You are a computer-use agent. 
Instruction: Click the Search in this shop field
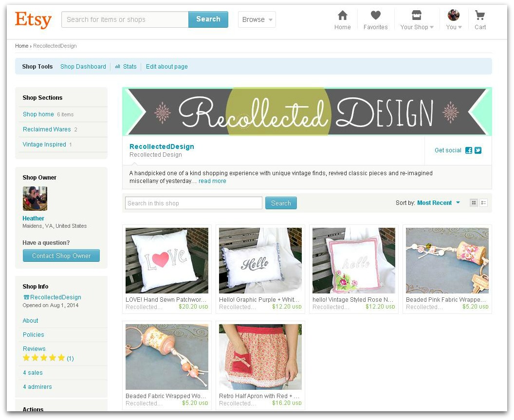[x=193, y=203]
